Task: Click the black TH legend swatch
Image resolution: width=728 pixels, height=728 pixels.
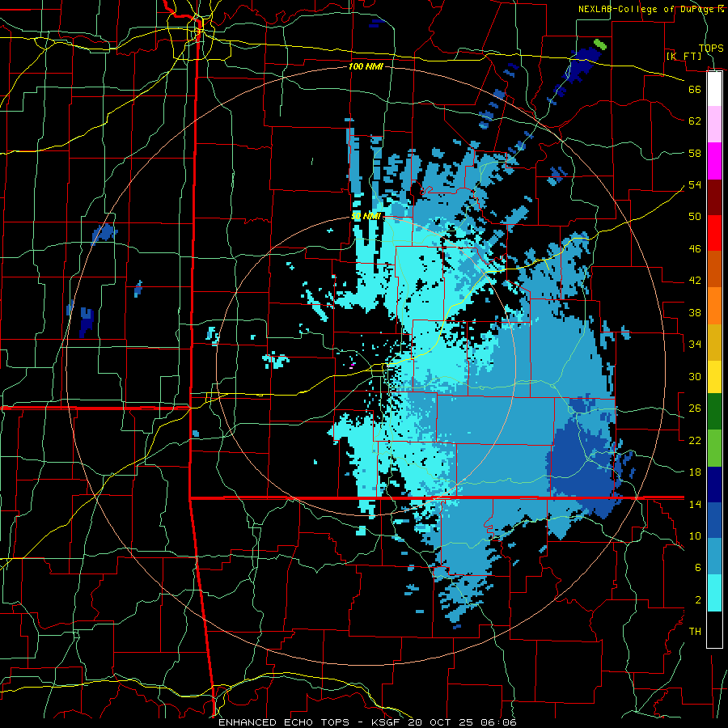Action: [714, 629]
